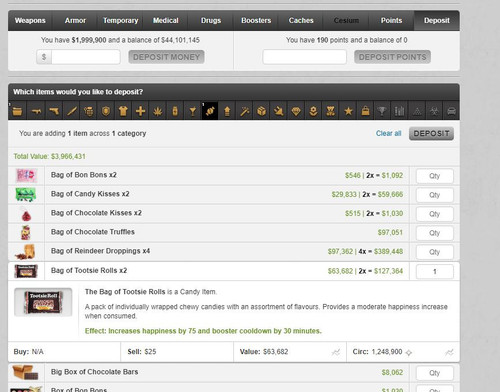This screenshot has height=392, width=500.
Task: Select the Deposit tab
Action: click(437, 20)
